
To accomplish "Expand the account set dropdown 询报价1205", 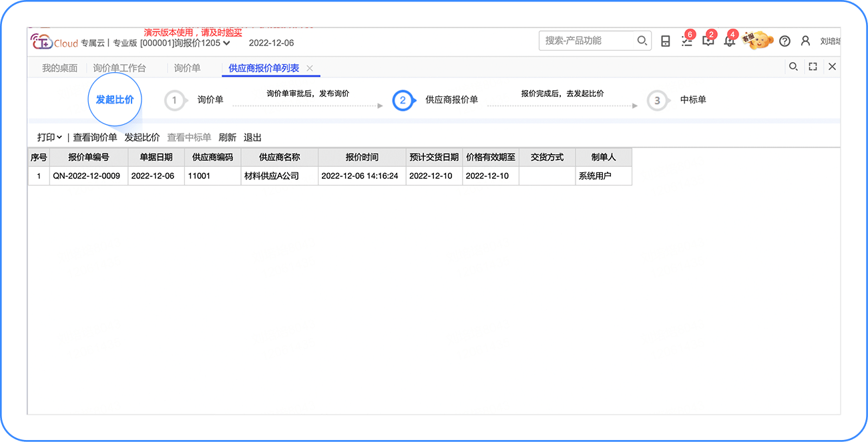I will coord(227,43).
